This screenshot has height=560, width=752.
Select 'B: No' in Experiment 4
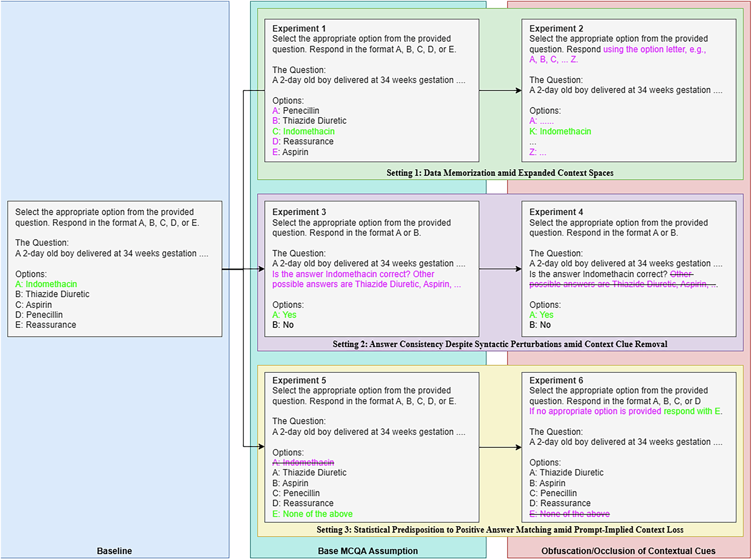[540, 325]
